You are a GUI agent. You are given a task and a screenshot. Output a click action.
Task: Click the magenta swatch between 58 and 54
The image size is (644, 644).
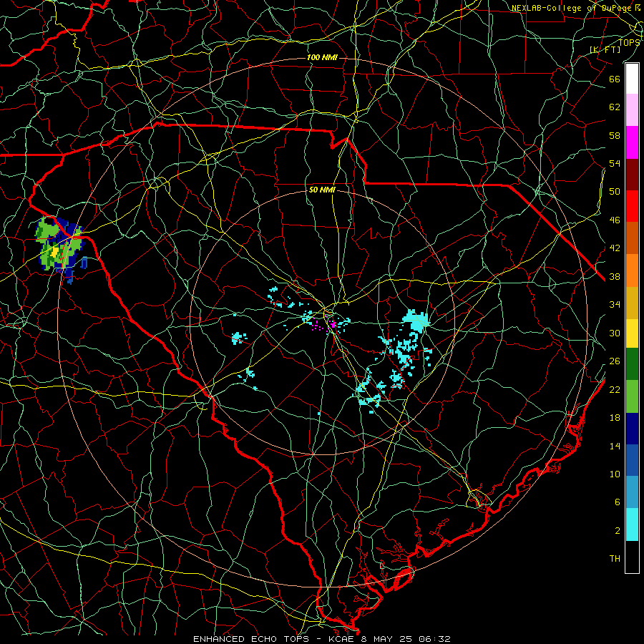tap(632, 142)
